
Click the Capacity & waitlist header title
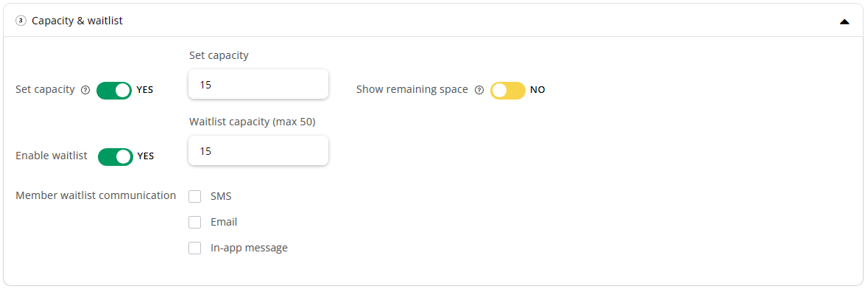coord(77,21)
